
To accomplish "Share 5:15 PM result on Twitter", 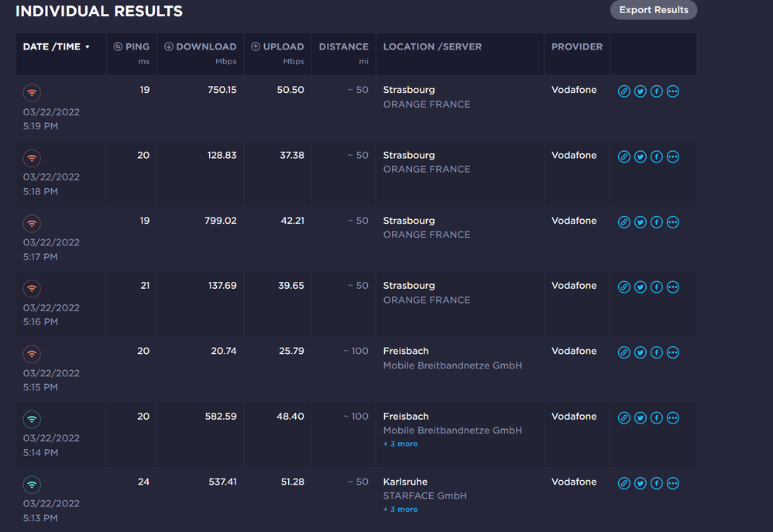I will [x=641, y=352].
